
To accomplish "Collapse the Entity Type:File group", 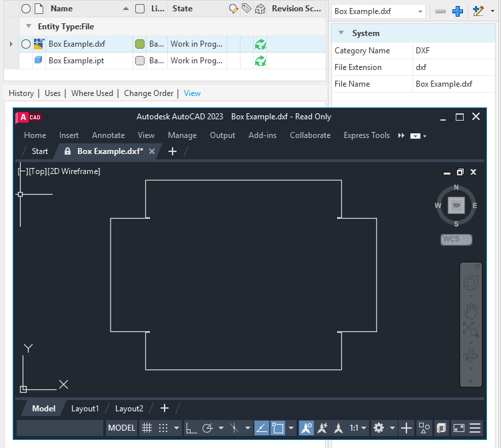I will coord(29,26).
